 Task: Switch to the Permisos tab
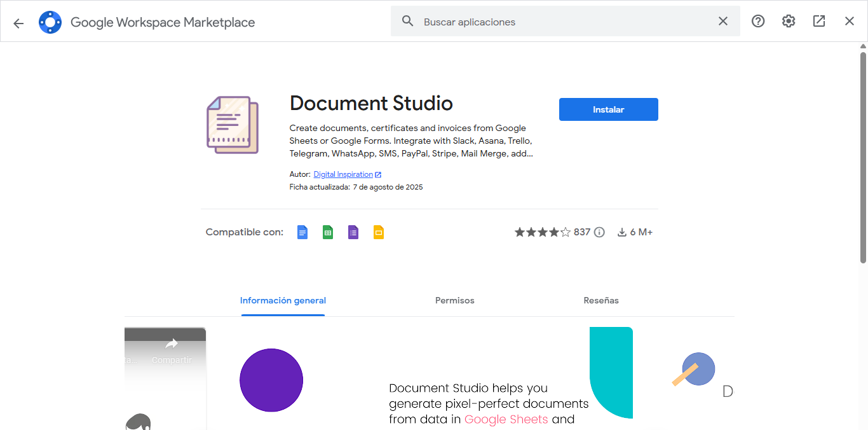click(x=454, y=300)
